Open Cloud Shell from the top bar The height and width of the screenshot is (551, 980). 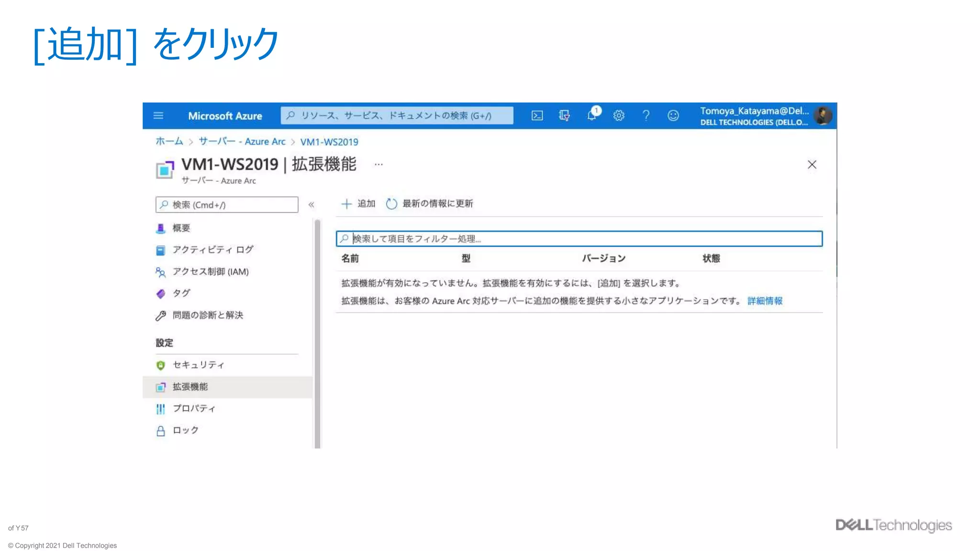point(537,116)
